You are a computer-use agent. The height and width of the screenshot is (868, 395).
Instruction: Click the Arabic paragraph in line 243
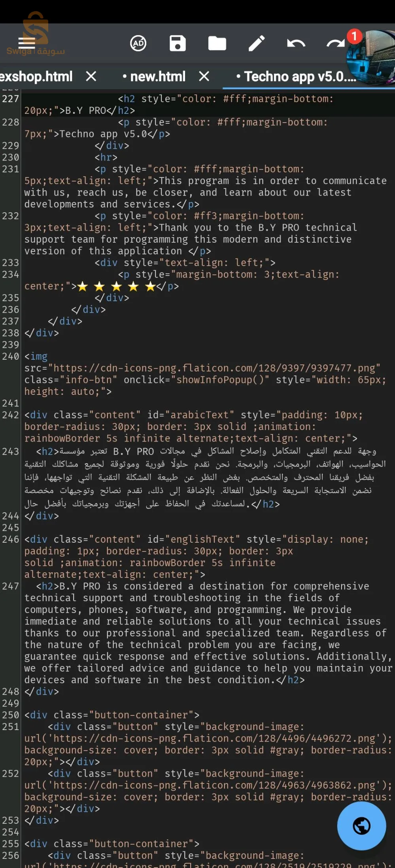pos(205,477)
